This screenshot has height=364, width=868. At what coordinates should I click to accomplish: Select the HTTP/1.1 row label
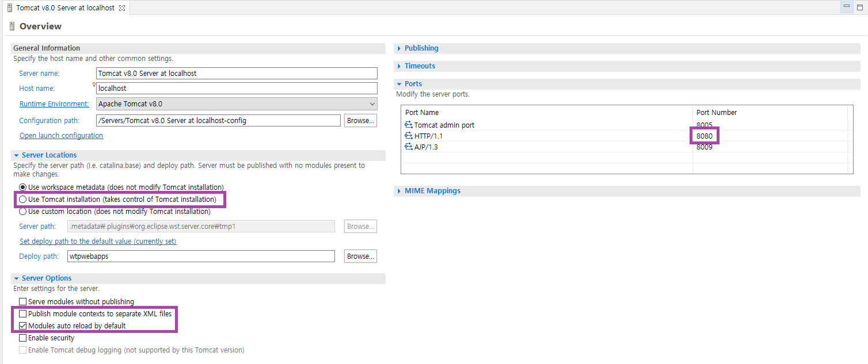click(x=429, y=136)
